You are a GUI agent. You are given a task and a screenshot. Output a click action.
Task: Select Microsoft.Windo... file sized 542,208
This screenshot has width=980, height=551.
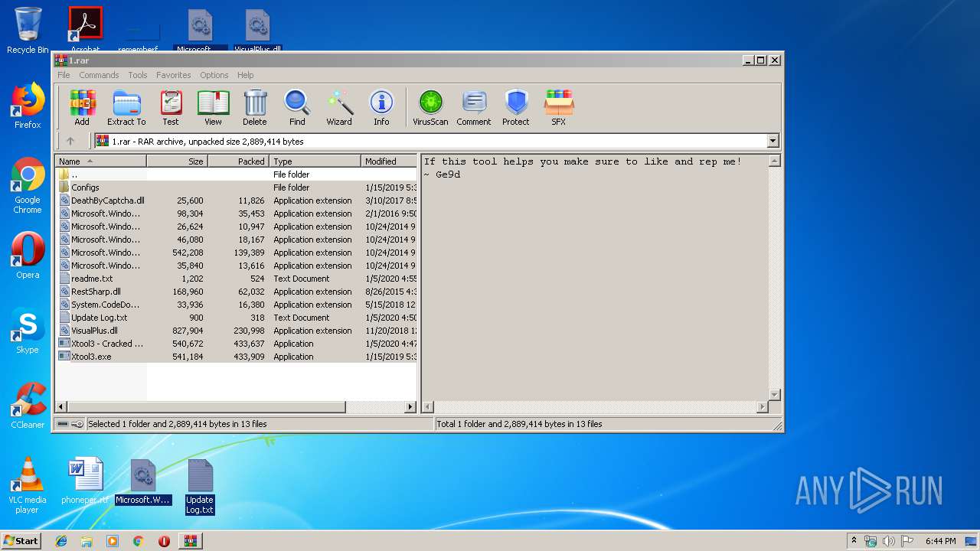pos(237,253)
